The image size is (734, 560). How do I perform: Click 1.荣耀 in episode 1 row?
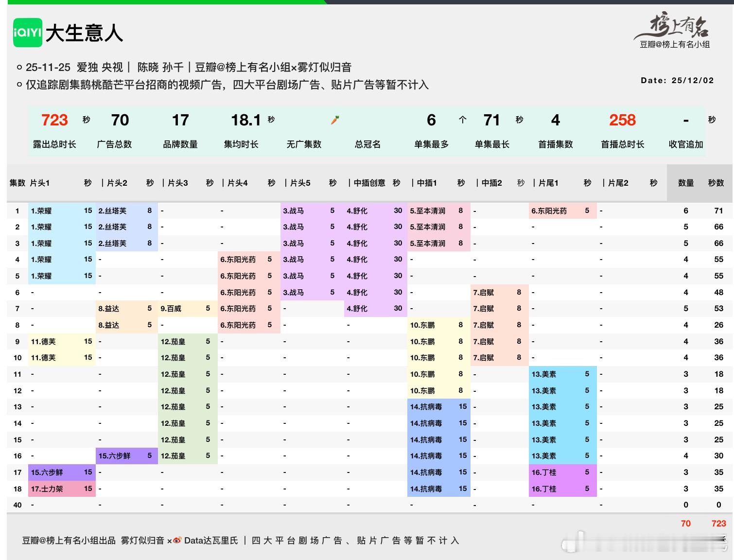[x=41, y=211]
